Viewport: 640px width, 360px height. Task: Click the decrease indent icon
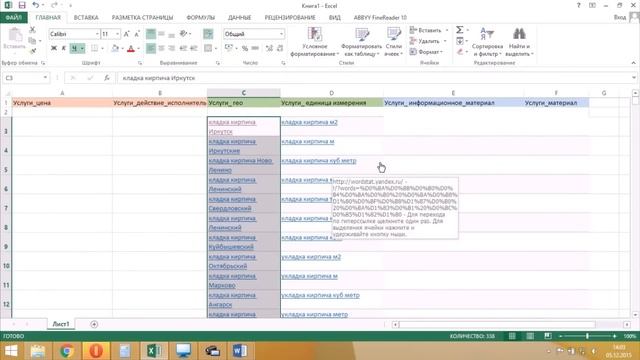point(183,48)
